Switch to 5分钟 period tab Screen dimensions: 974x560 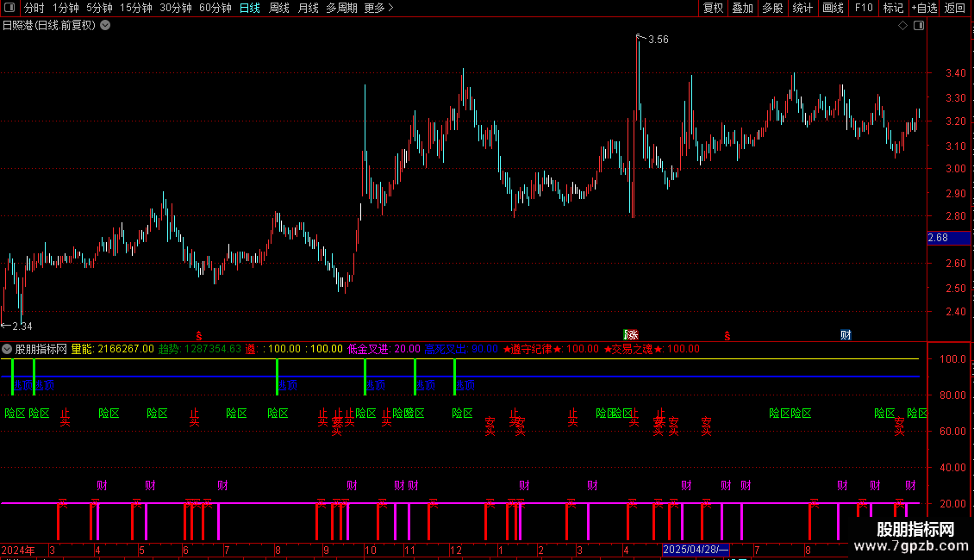99,8
